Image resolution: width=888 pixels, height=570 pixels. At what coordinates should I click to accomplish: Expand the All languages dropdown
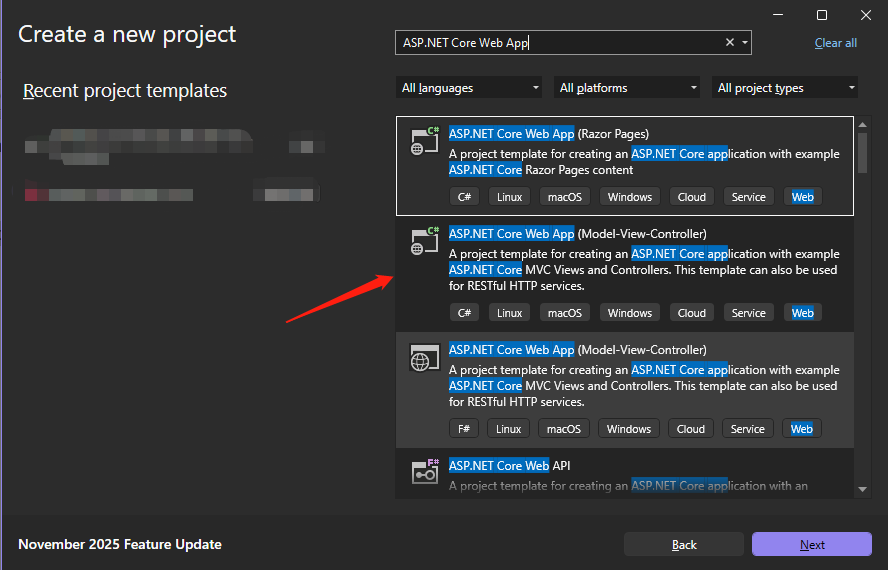[x=468, y=88]
